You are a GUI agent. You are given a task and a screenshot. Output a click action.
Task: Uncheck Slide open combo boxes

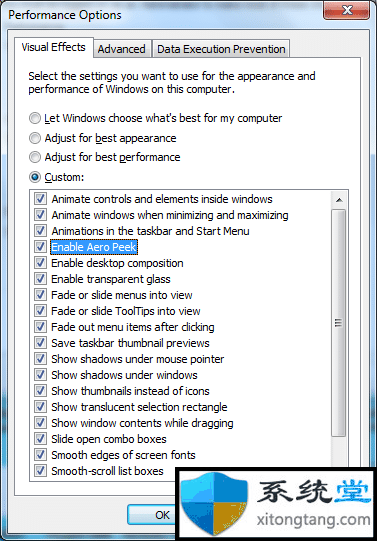(x=40, y=439)
